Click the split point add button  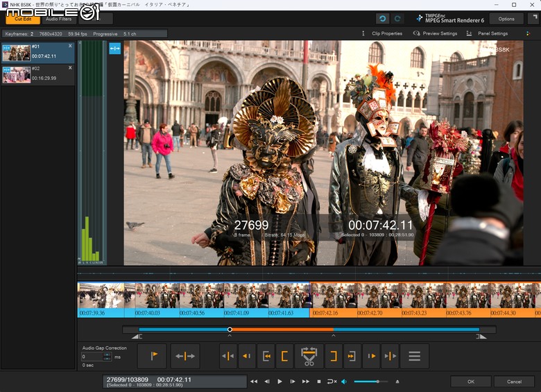click(185, 356)
